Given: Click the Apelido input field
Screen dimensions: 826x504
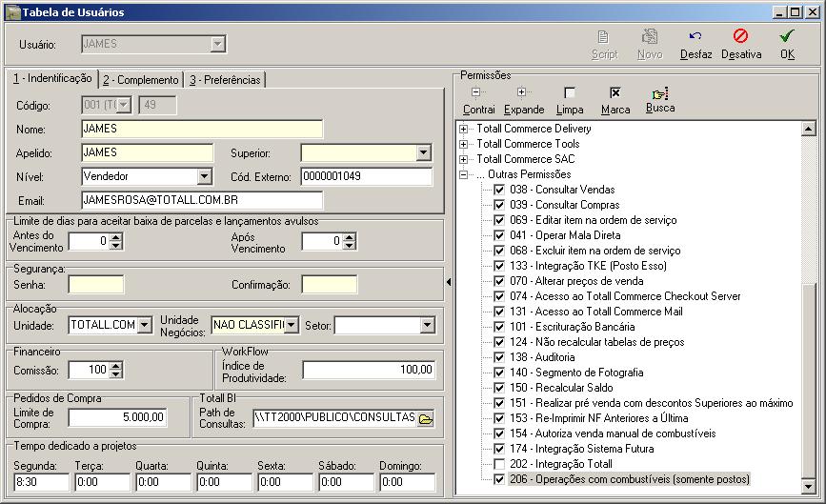Looking at the screenshot, I should [x=148, y=152].
